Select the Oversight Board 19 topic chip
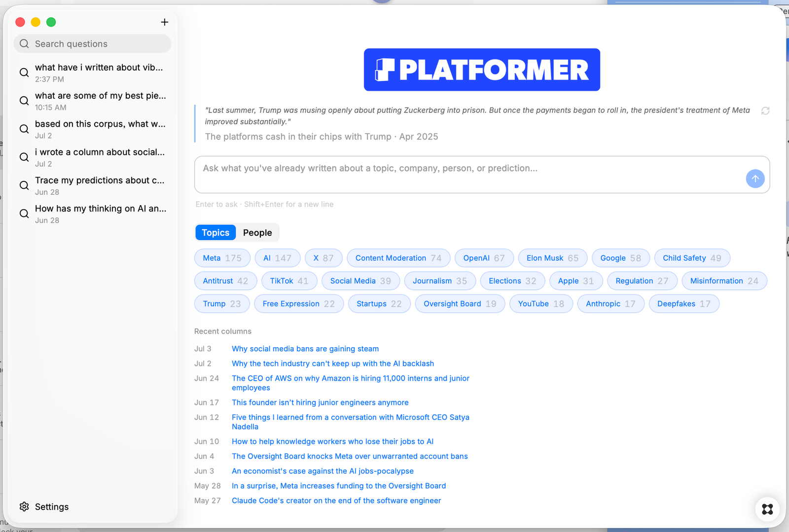 click(x=460, y=304)
